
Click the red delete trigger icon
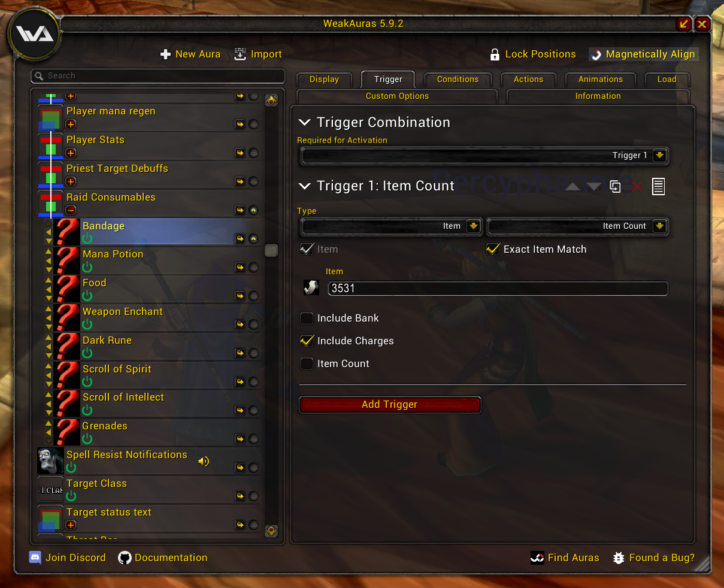click(x=637, y=187)
